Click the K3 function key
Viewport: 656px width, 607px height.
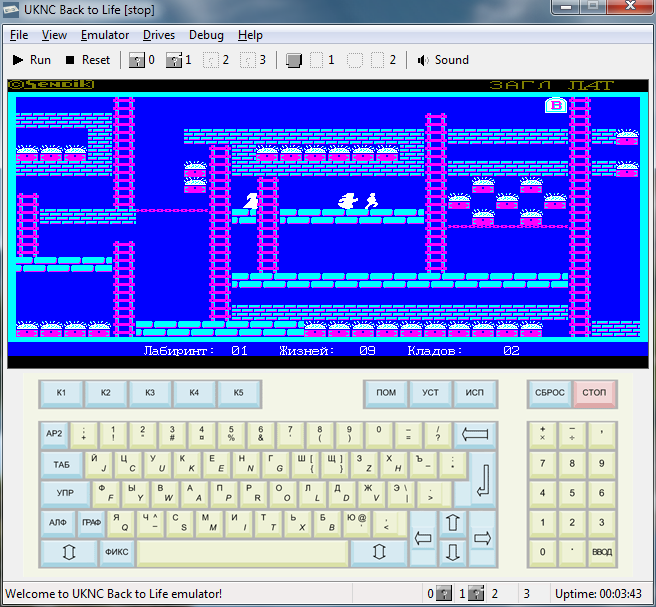point(150,393)
